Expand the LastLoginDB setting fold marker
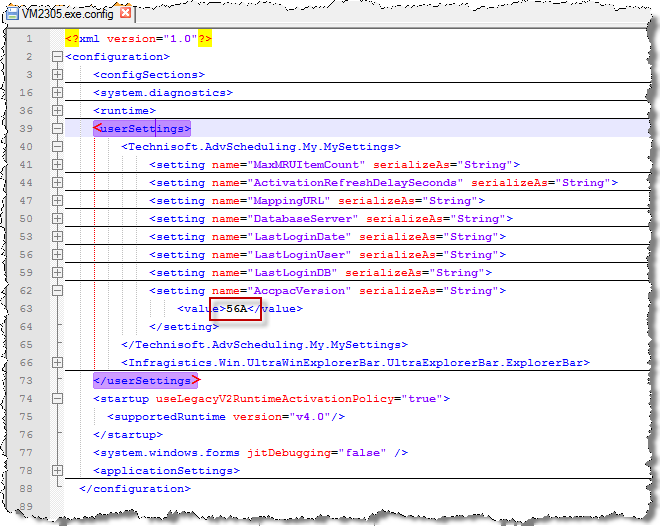 coord(57,273)
